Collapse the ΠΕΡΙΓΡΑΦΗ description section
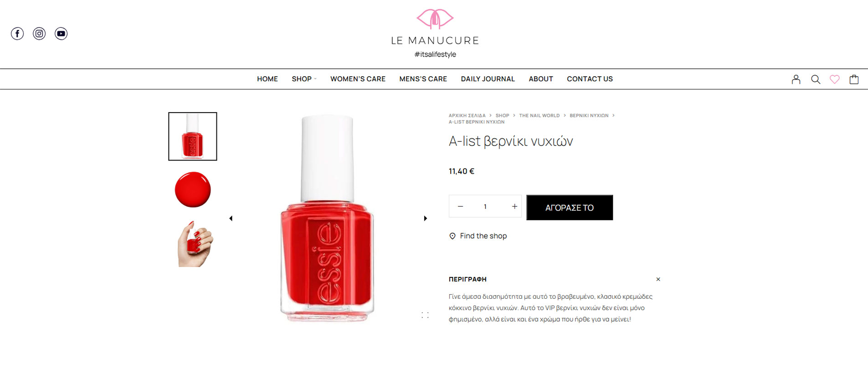 658,279
